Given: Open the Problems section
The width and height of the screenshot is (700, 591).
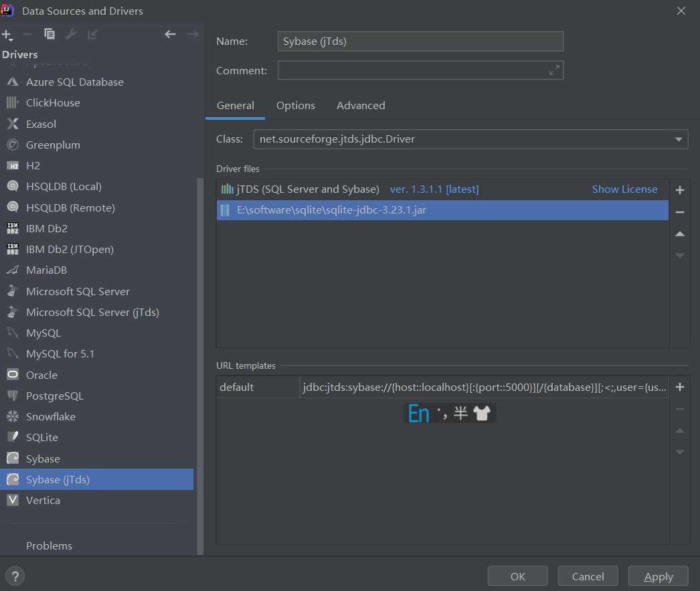Looking at the screenshot, I should point(49,545).
